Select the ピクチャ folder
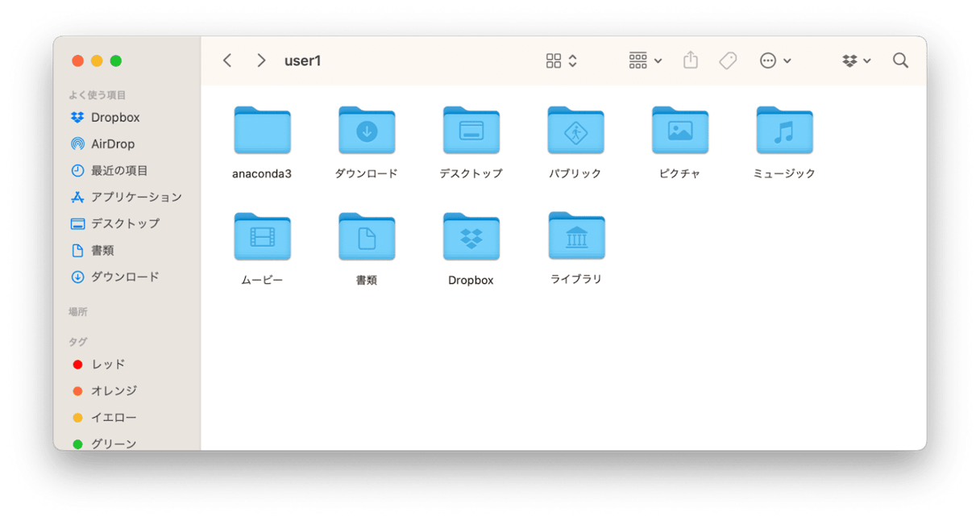 click(x=679, y=131)
